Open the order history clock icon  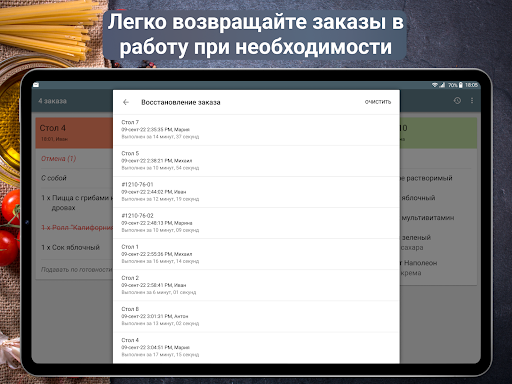(x=457, y=101)
